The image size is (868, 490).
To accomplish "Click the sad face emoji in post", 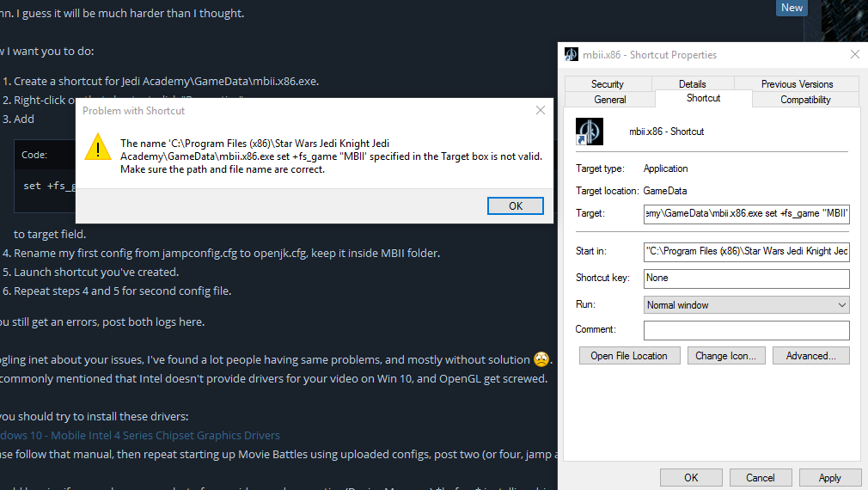I will click(541, 359).
